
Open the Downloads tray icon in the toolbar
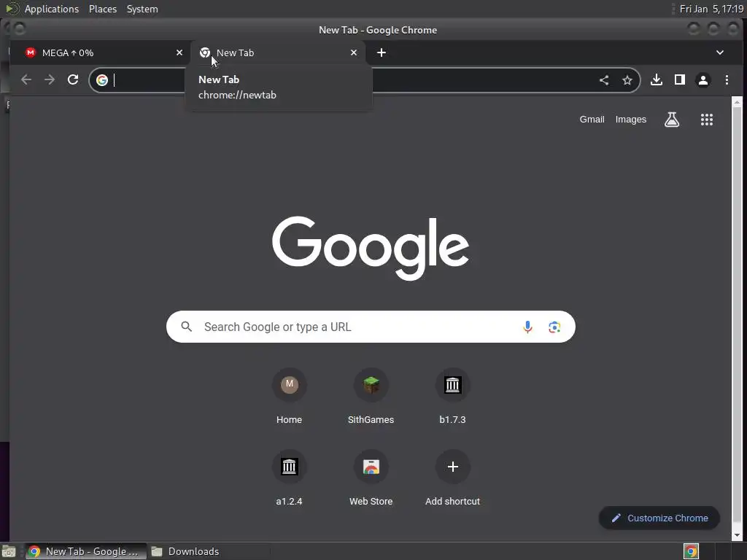657,80
